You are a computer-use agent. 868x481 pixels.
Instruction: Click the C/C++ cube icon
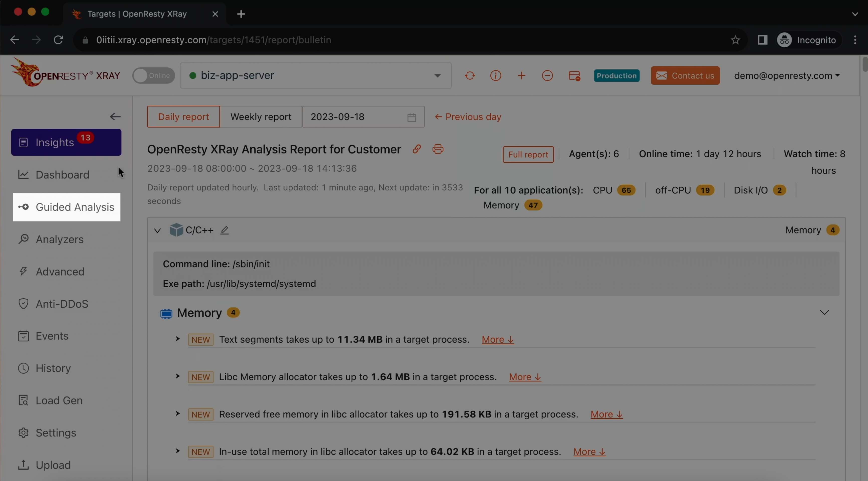coord(176,230)
